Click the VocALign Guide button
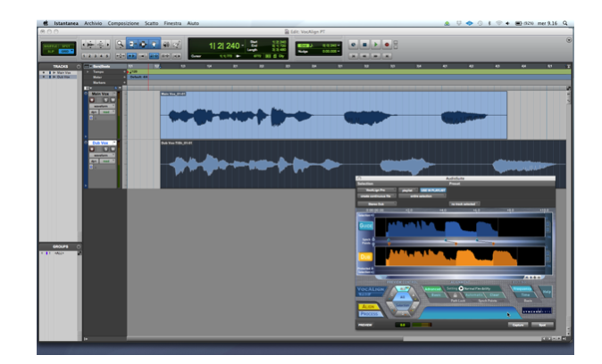The height and width of the screenshot is (364, 602). click(365, 226)
